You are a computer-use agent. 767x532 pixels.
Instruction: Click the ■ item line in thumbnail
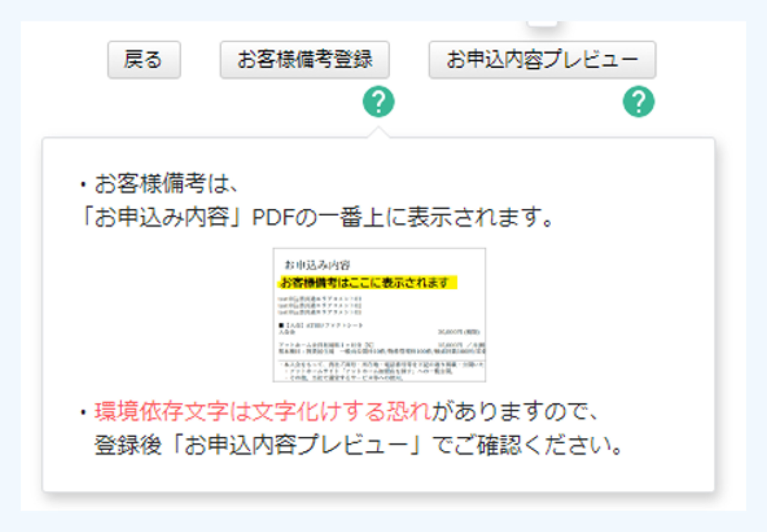coord(320,325)
